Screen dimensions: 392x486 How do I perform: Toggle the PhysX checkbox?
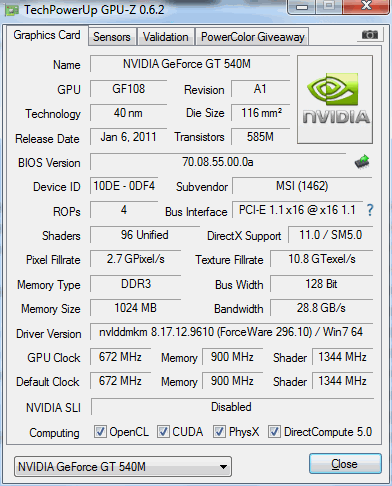(219, 431)
